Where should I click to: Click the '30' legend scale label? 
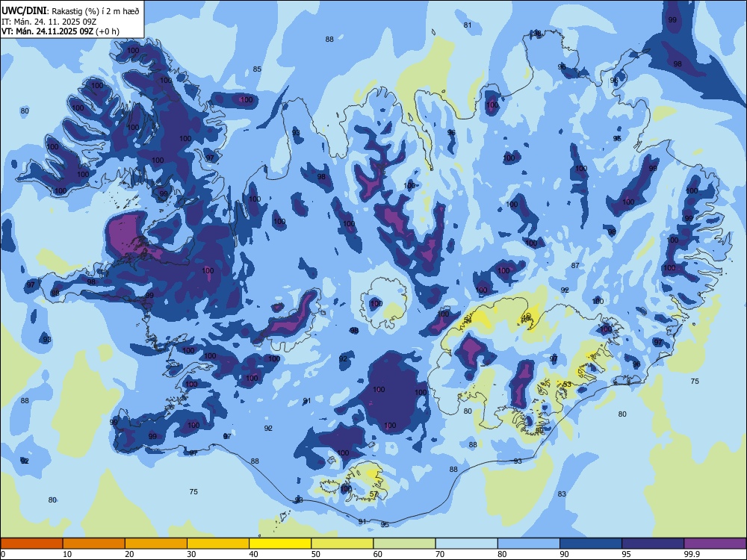[191, 554]
